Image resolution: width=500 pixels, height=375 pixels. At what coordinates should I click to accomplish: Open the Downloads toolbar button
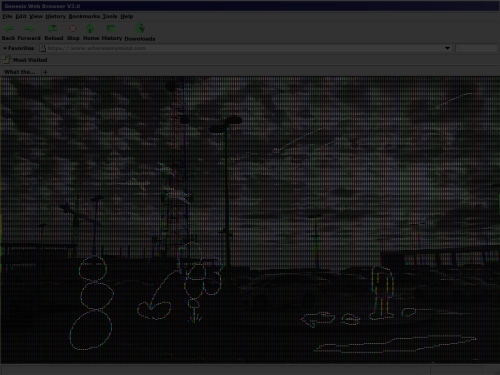(x=140, y=28)
